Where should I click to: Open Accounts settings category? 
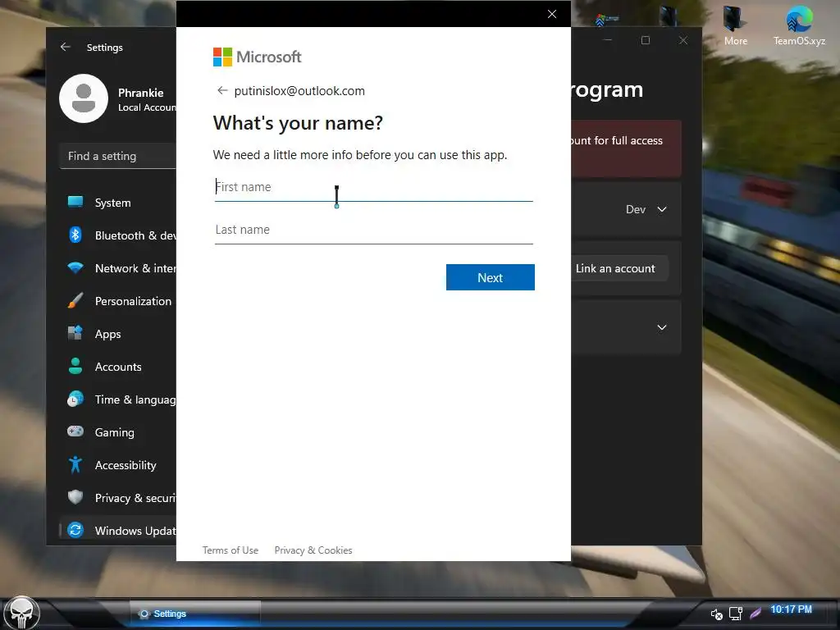[117, 367]
